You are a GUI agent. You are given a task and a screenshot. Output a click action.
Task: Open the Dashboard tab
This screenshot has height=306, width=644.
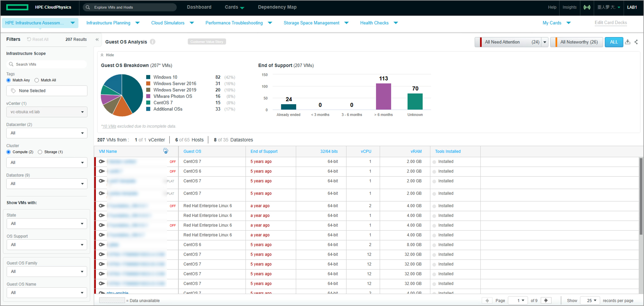[x=199, y=7]
